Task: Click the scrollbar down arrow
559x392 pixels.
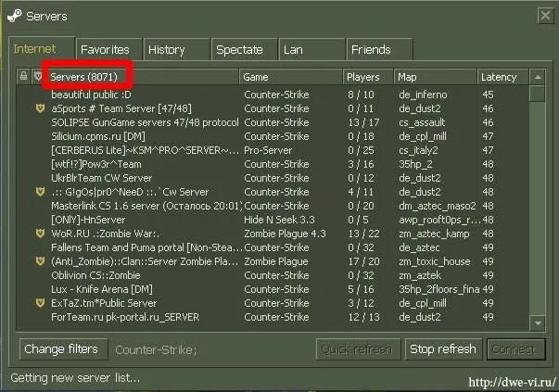Action: (x=538, y=322)
